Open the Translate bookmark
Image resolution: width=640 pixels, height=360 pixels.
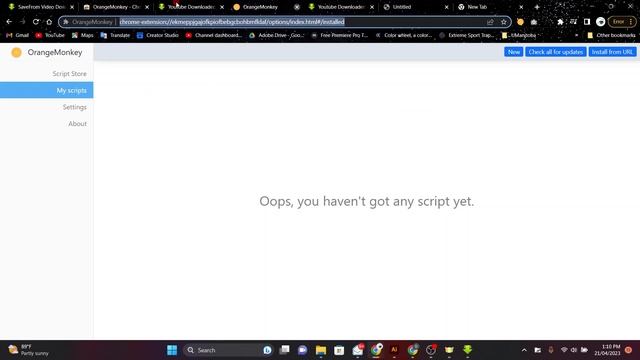pos(115,35)
